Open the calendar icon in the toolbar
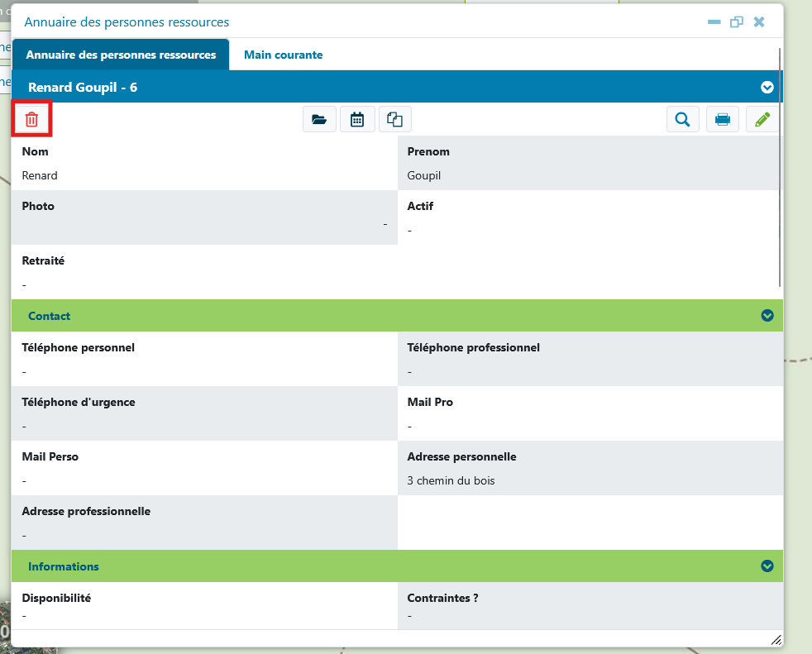This screenshot has height=654, width=812. (x=357, y=120)
